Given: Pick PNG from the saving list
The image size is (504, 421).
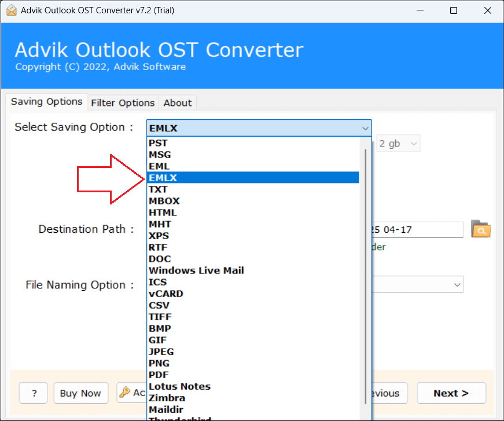Looking at the screenshot, I should pyautogui.click(x=253, y=363).
